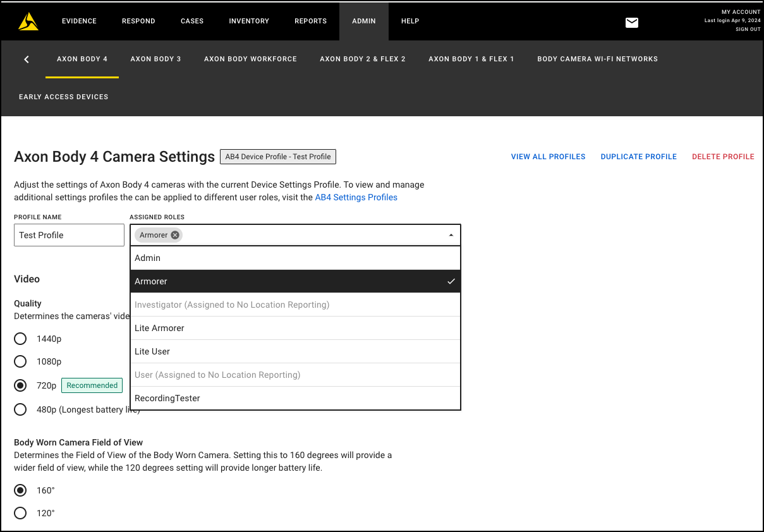Click the back chevron arrow
The image size is (764, 532).
tap(27, 59)
